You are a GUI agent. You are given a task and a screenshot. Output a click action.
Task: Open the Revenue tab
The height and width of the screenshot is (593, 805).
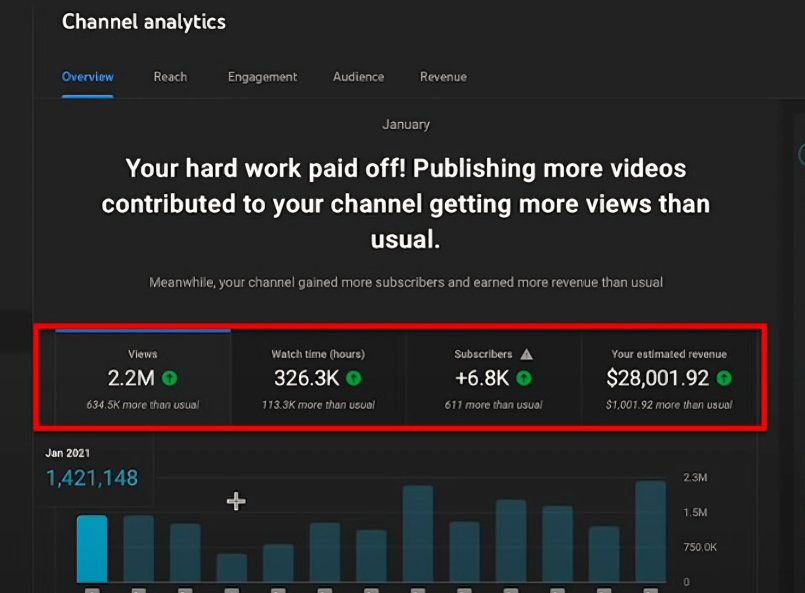444,77
